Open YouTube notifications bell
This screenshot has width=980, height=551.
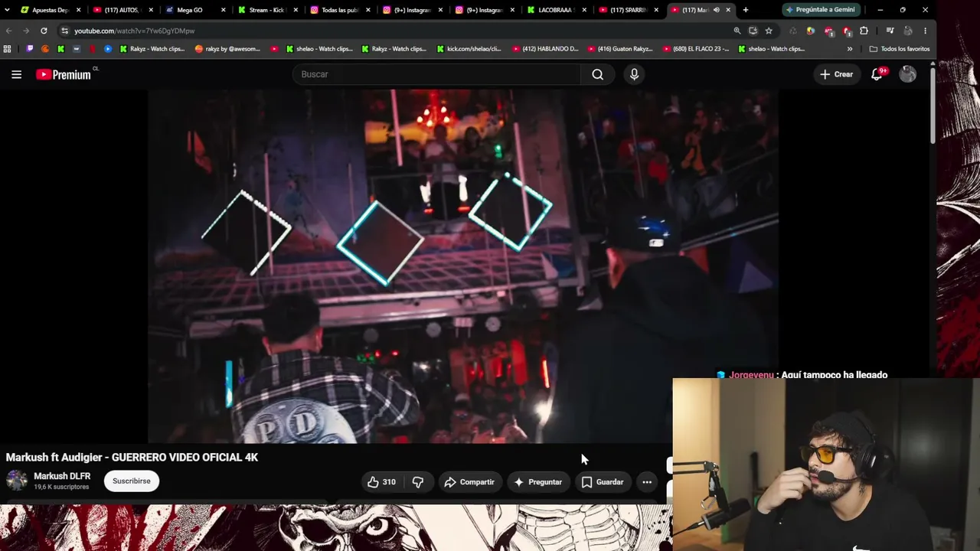click(877, 74)
